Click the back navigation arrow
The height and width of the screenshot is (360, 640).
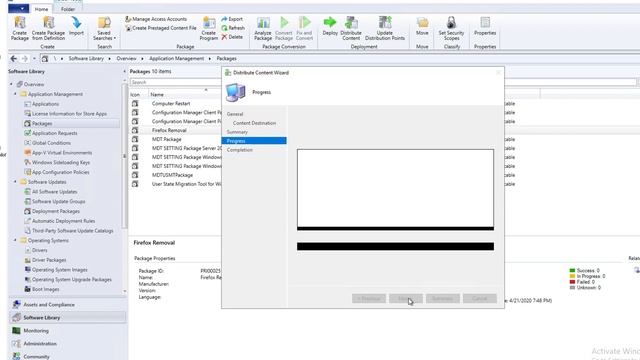(13, 59)
